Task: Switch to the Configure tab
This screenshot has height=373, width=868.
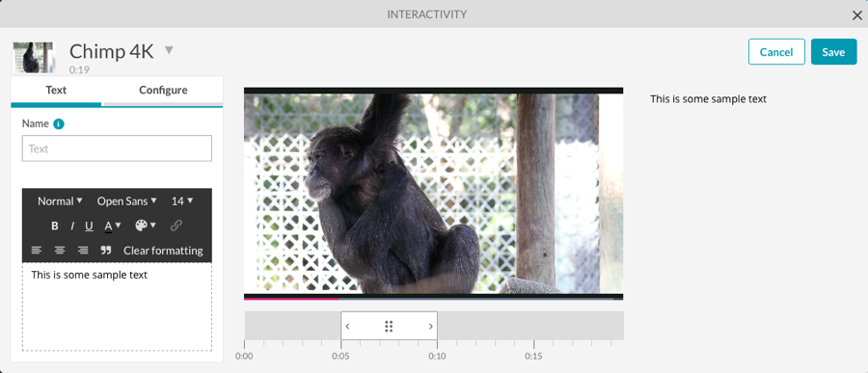Action: (x=163, y=91)
